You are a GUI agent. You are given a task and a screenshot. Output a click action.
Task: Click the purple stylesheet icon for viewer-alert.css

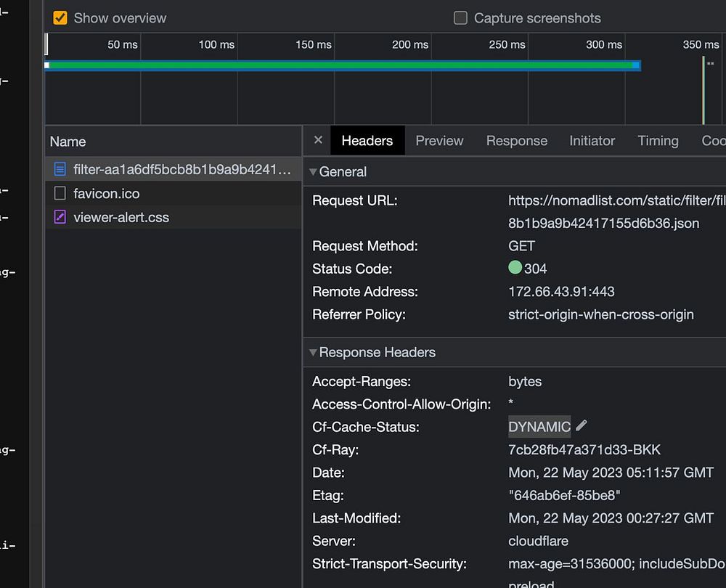pos(60,217)
